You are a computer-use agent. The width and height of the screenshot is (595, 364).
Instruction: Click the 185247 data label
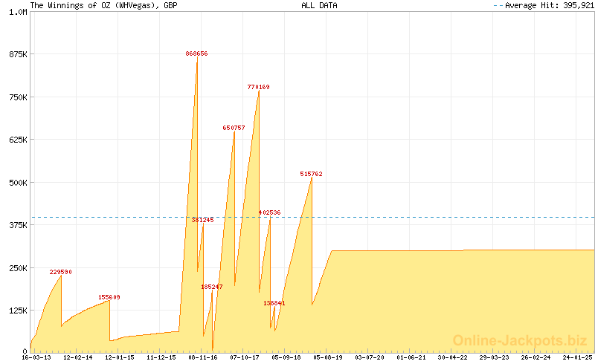point(211,287)
